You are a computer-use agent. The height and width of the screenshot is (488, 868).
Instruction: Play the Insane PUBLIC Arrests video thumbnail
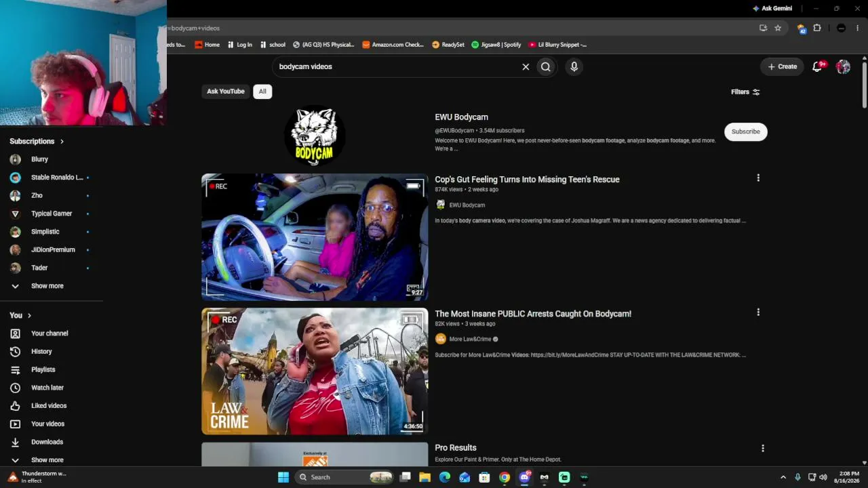point(315,371)
